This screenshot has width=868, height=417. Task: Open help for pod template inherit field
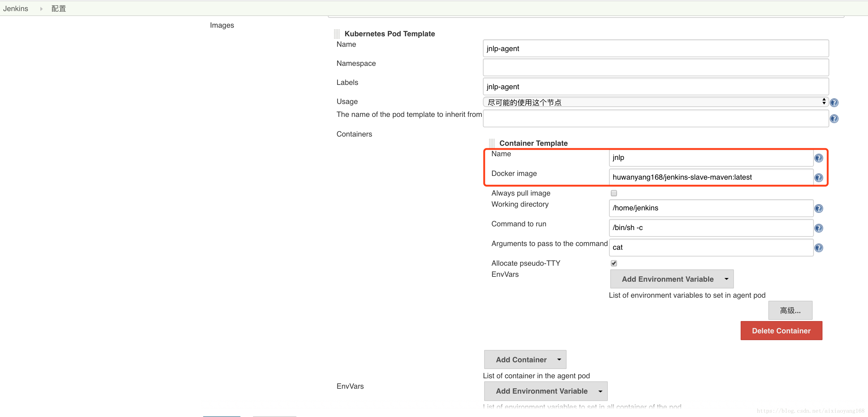click(x=834, y=119)
